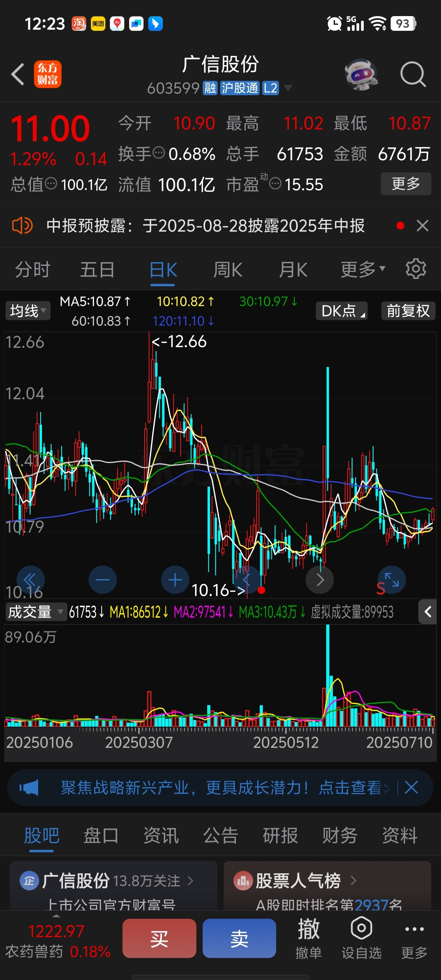Screen dimensions: 441x980
Task: Tap the 10.16 low price marker
Action: pos(219,590)
